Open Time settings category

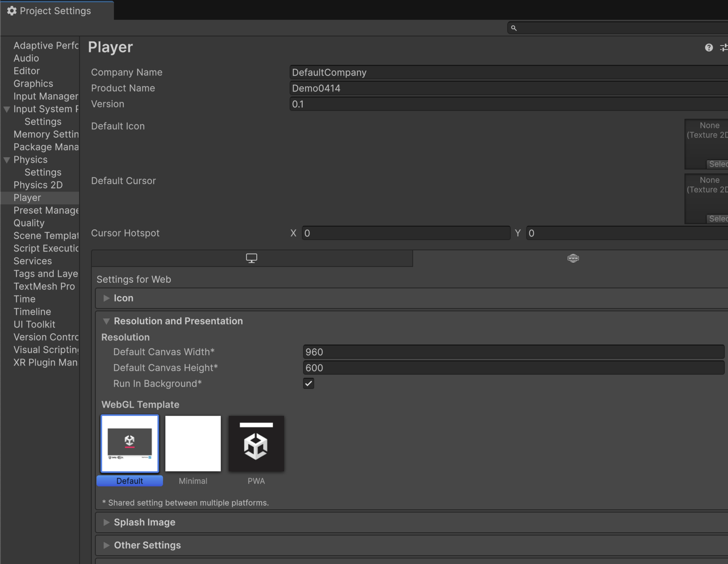[24, 299]
